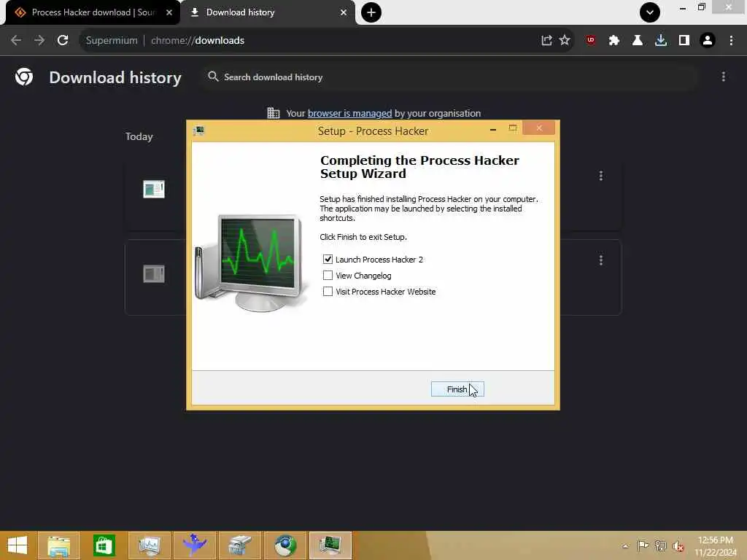Go forward in browser history

(39, 41)
